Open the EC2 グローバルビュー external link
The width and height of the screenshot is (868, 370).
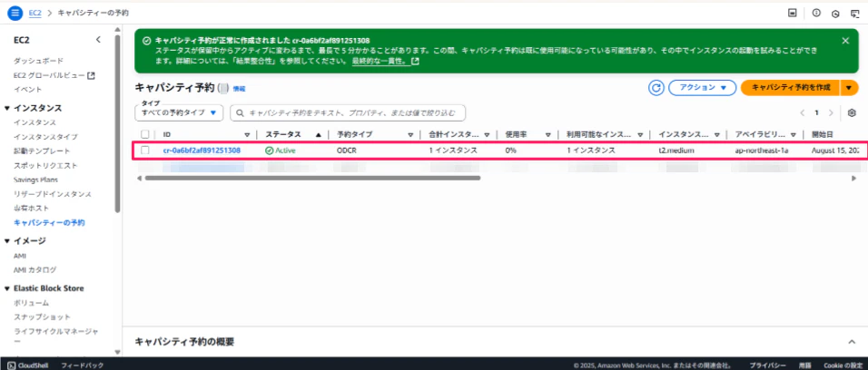(x=54, y=74)
